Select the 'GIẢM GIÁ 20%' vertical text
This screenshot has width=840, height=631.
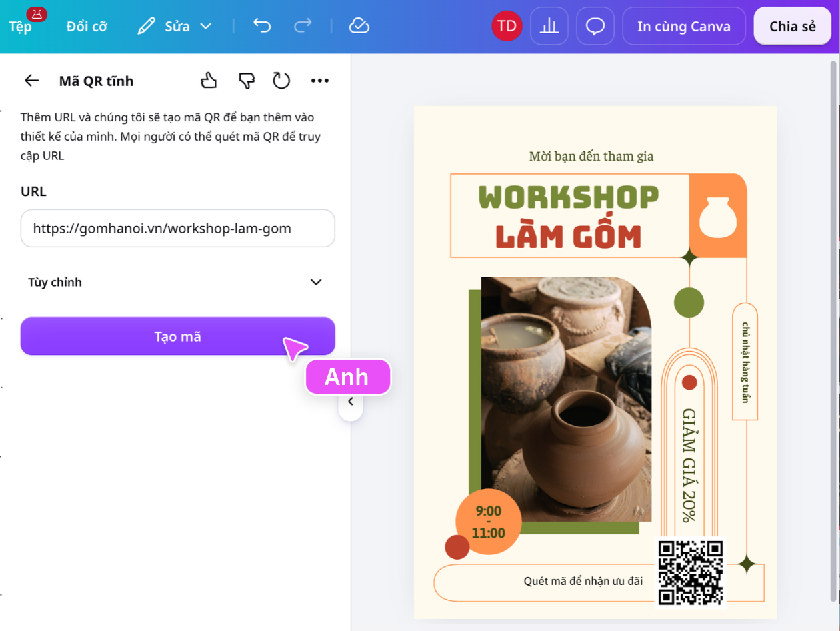click(689, 465)
